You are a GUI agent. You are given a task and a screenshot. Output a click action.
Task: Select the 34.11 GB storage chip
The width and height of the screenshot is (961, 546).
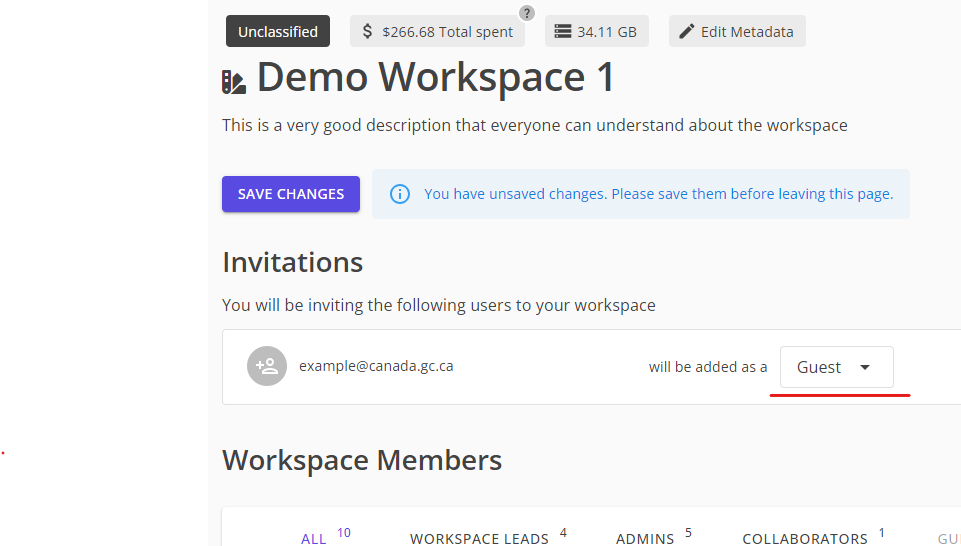pyautogui.click(x=597, y=32)
